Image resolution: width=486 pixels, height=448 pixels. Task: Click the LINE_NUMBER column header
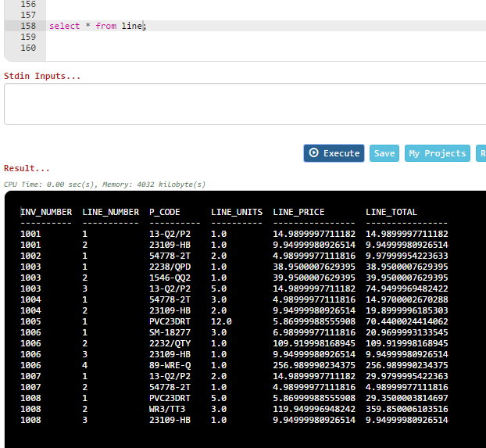[x=111, y=212]
